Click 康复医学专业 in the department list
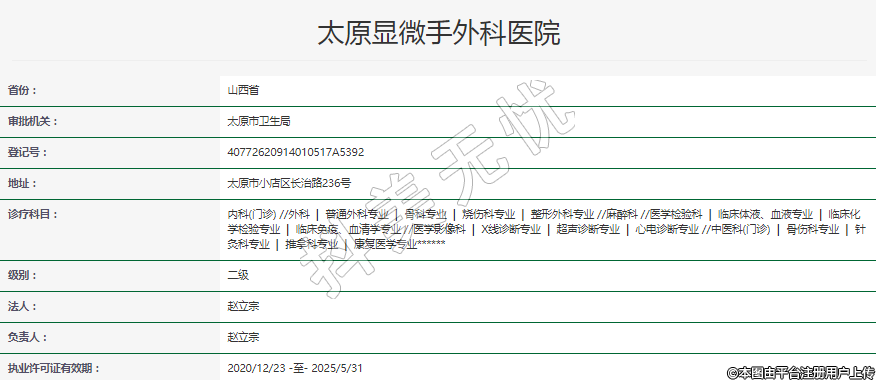876x380 pixels. click(385, 244)
